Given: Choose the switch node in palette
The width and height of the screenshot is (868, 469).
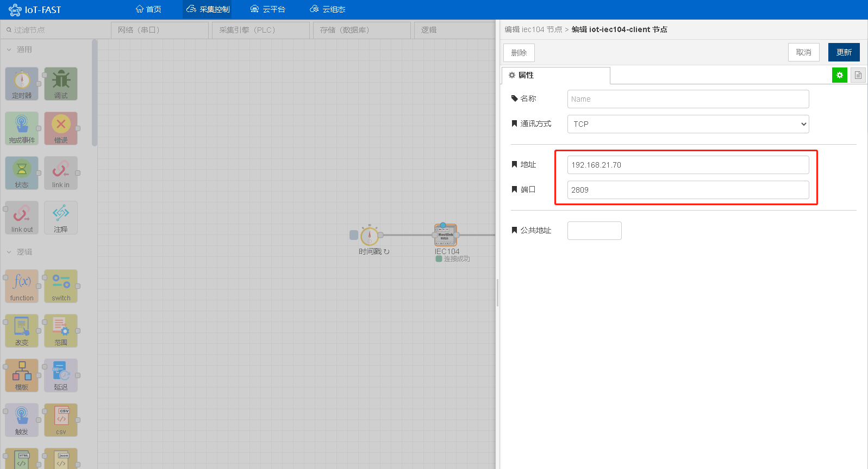Looking at the screenshot, I should (x=61, y=286).
